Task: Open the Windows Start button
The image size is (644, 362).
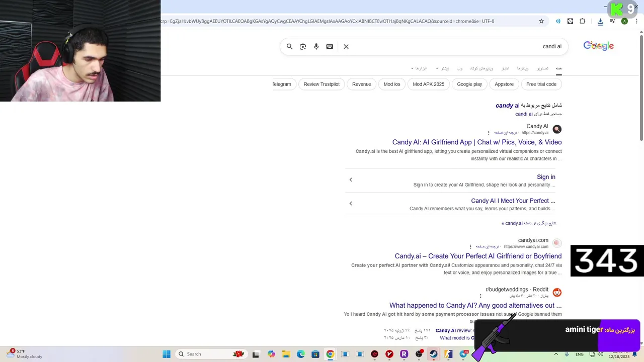Action: tap(167, 354)
